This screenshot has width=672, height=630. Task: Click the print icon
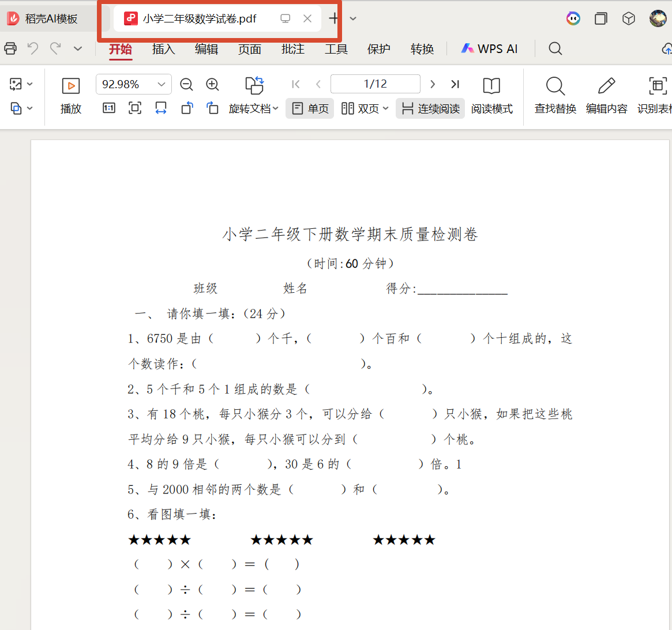[x=10, y=48]
